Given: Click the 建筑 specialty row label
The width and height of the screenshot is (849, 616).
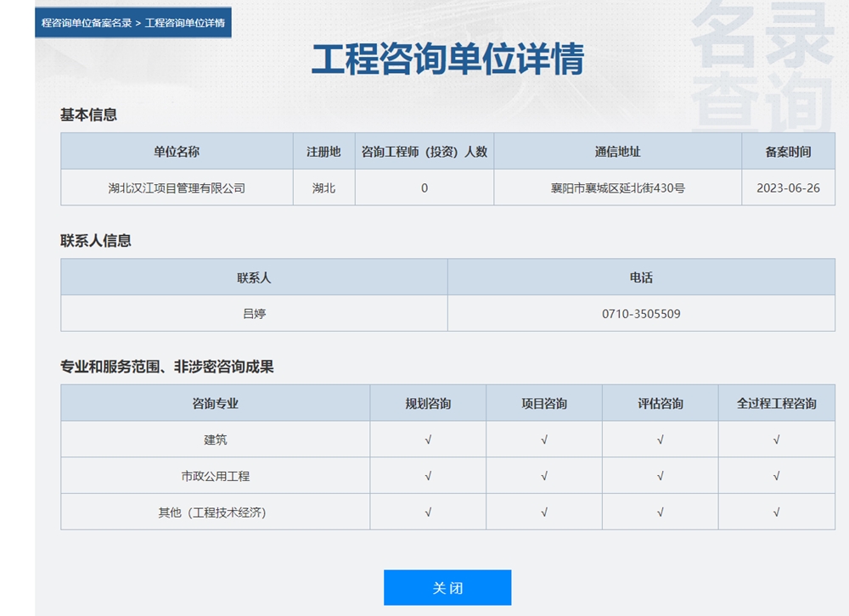Looking at the screenshot, I should (x=215, y=440).
